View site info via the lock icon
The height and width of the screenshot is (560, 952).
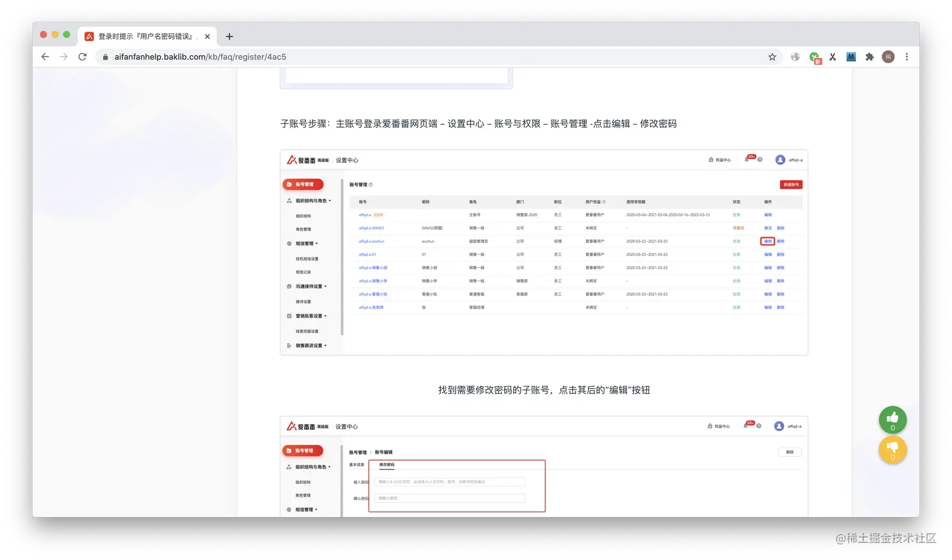[x=105, y=57]
